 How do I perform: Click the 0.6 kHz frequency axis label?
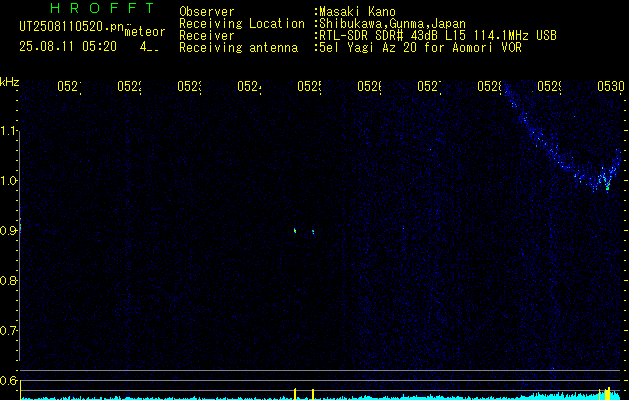(8, 381)
